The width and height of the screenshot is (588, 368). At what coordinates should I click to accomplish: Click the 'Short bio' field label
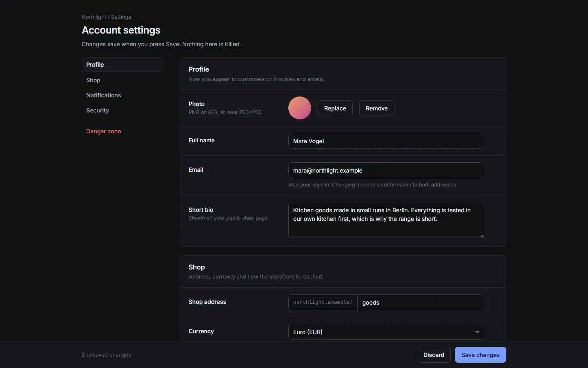[x=201, y=210]
